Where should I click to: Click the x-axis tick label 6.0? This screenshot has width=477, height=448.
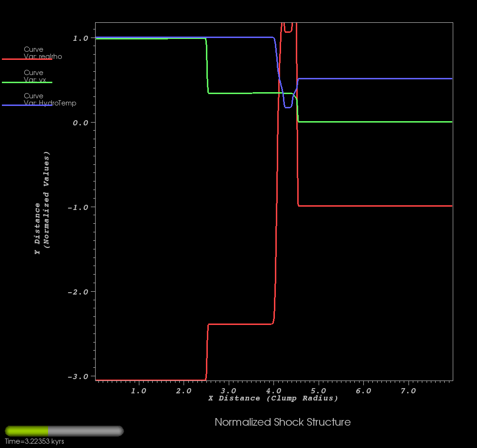[x=363, y=391]
